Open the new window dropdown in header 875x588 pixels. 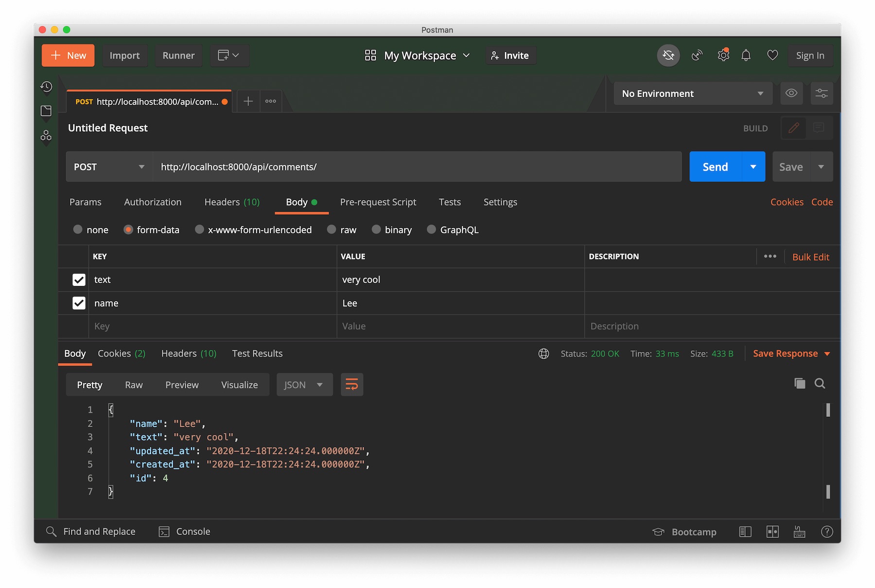click(x=229, y=55)
